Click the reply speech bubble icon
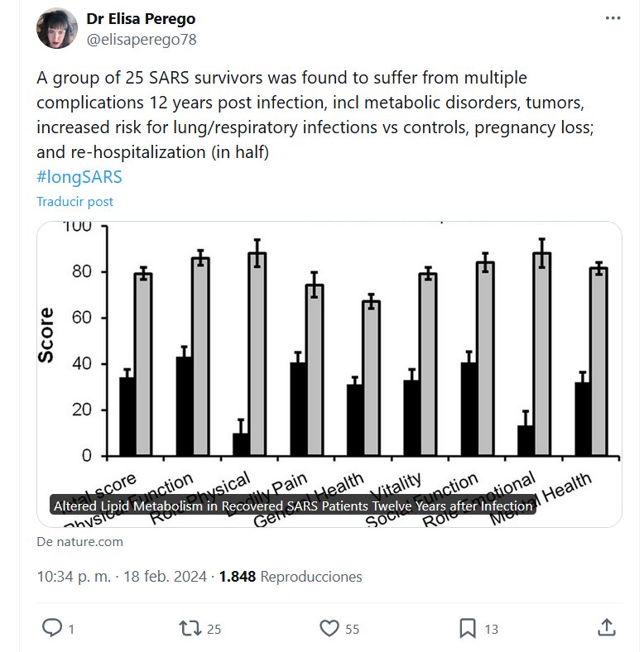The height and width of the screenshot is (652, 644). click(x=52, y=628)
